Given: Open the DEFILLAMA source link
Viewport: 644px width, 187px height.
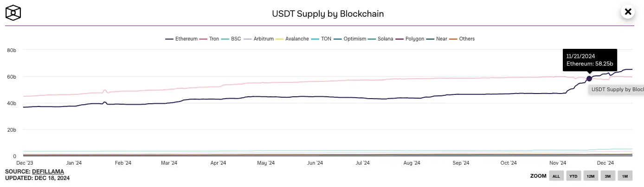Looking at the screenshot, I should [48, 172].
